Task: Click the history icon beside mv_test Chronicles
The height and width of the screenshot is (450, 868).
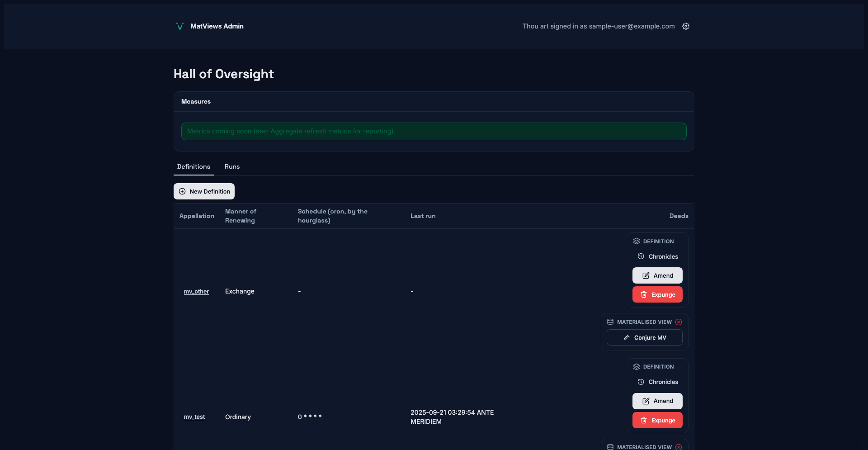Action: pos(641,382)
